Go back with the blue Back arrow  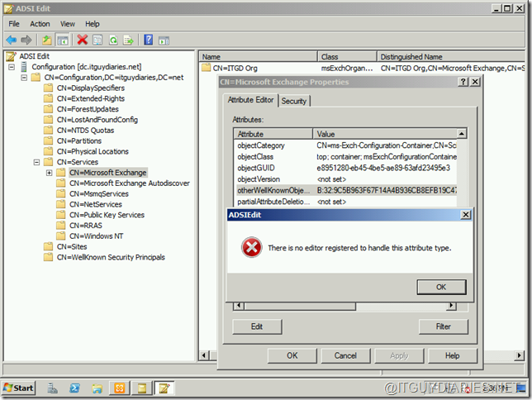click(12, 40)
